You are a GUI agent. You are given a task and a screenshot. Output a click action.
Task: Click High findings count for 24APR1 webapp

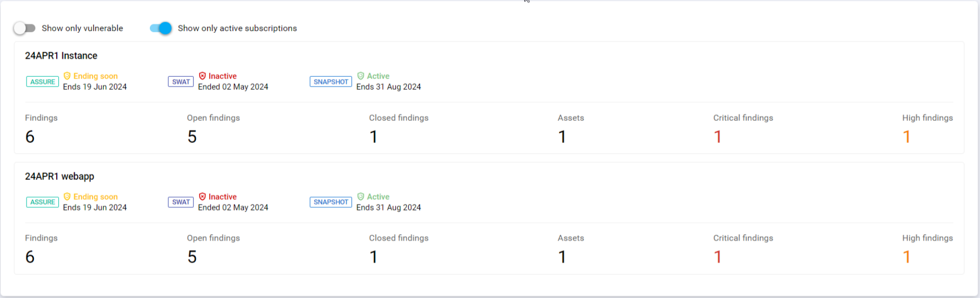tap(906, 257)
